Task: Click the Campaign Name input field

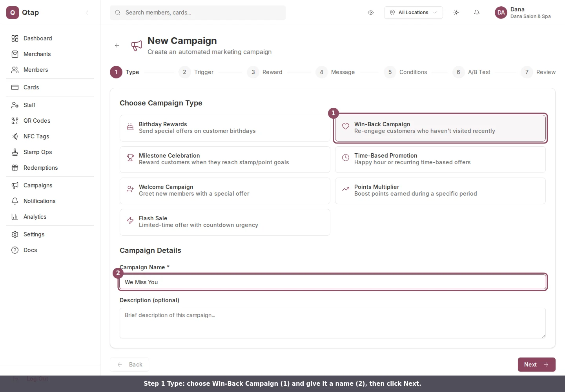Action: coord(333,282)
